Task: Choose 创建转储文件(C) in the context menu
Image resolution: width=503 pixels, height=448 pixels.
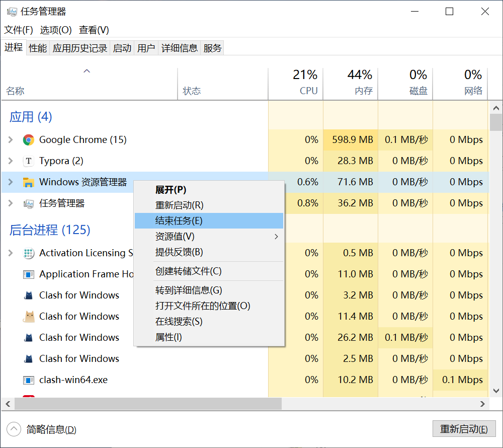Action: (209, 271)
